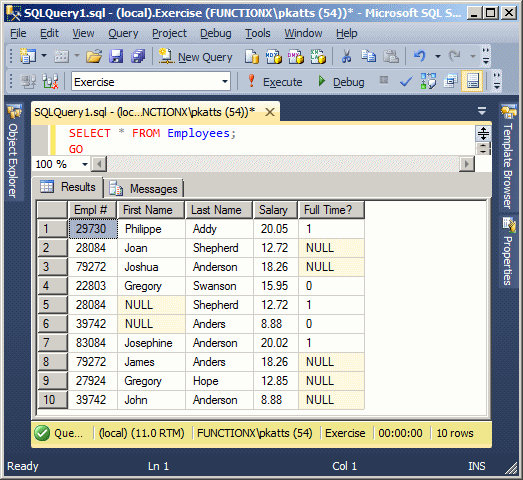Click the Debug button with green arrow
Viewport: 523px width, 480px height.
341,82
